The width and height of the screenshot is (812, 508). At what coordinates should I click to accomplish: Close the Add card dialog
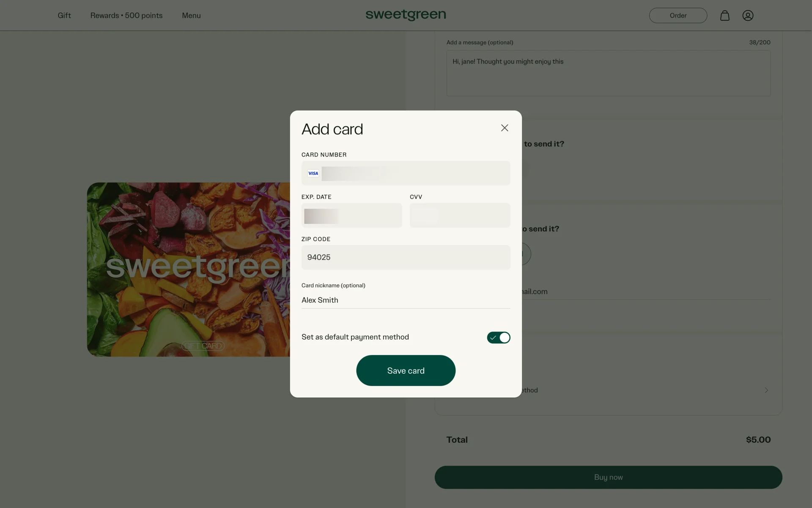(x=504, y=128)
